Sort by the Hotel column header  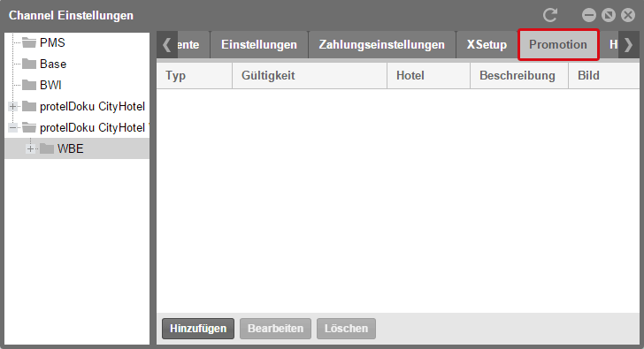[428, 75]
